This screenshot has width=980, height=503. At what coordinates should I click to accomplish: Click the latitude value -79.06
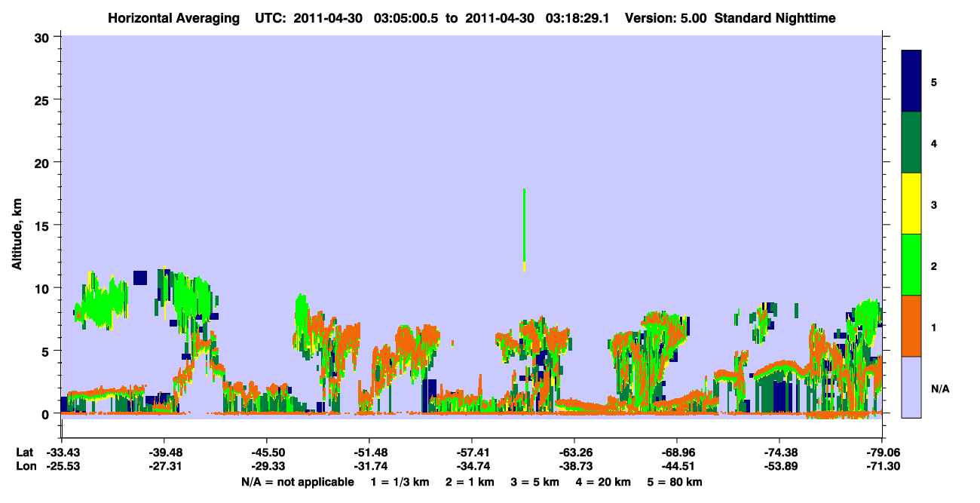[882, 452]
